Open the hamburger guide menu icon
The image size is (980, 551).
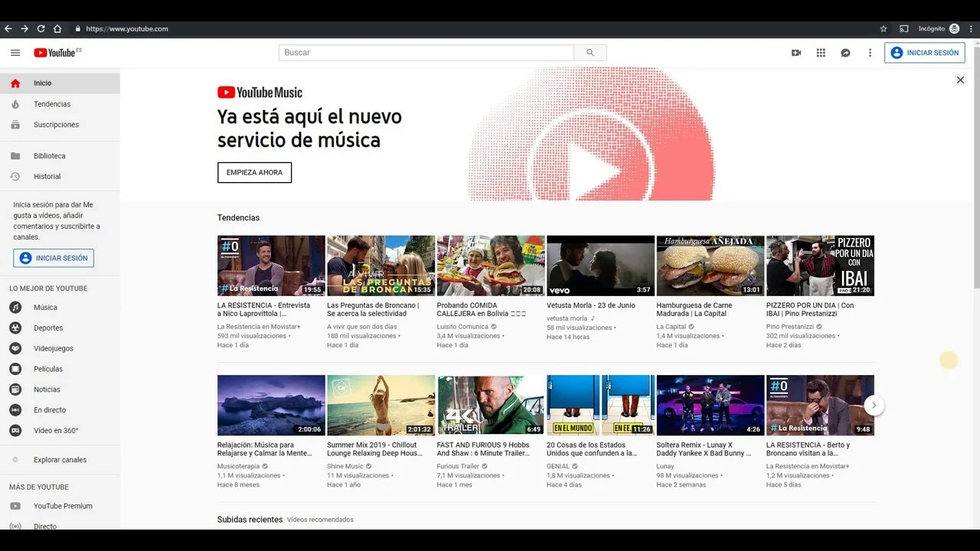[15, 53]
